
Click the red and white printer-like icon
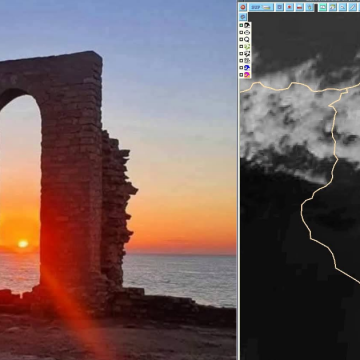click(x=299, y=7)
